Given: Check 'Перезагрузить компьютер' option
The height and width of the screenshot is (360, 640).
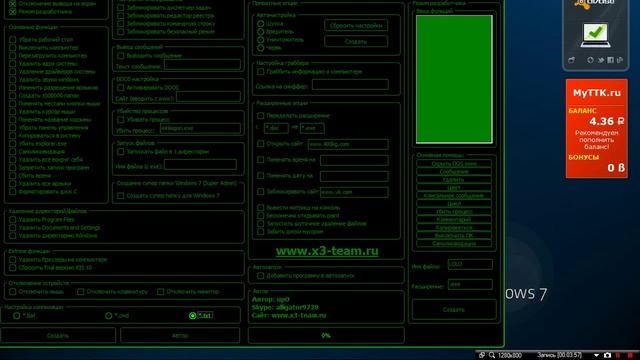Looking at the screenshot, I should (x=13, y=56).
